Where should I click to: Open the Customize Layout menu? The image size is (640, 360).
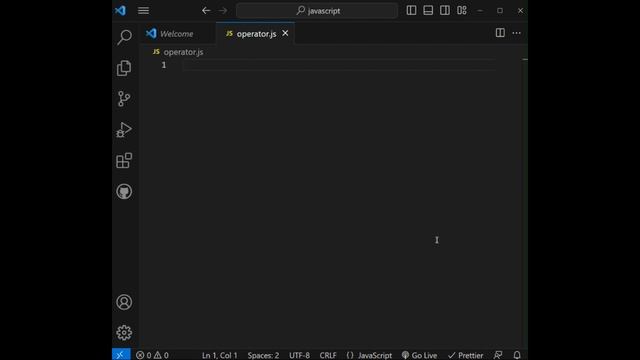click(x=462, y=11)
